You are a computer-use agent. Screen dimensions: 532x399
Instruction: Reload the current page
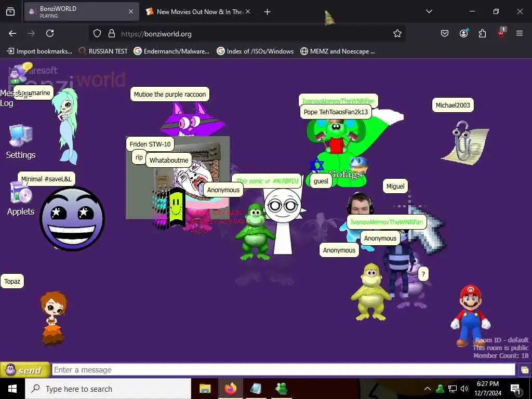click(50, 33)
